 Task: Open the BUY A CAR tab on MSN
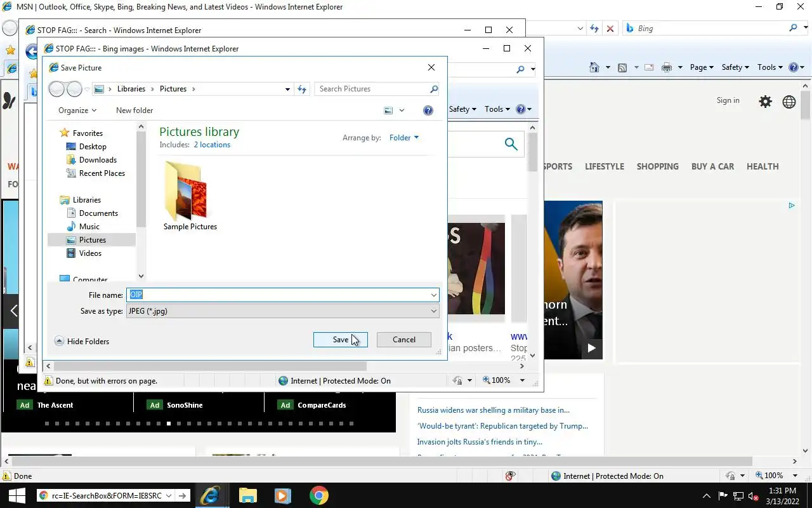pos(712,166)
